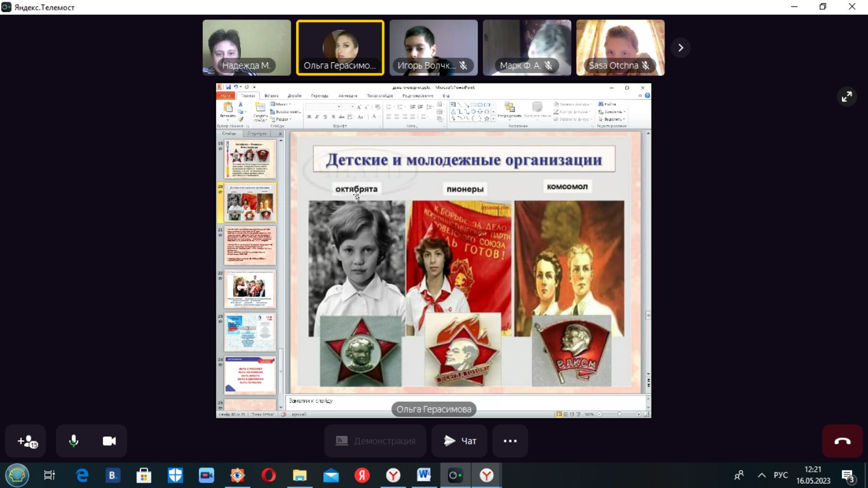The width and height of the screenshot is (868, 488).
Task: Click the Демонстрация screen share button
Action: coord(375,441)
